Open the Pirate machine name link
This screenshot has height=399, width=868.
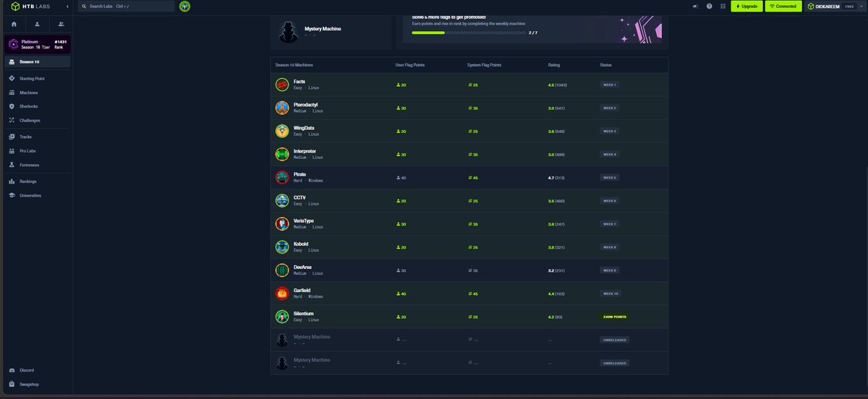pos(300,174)
